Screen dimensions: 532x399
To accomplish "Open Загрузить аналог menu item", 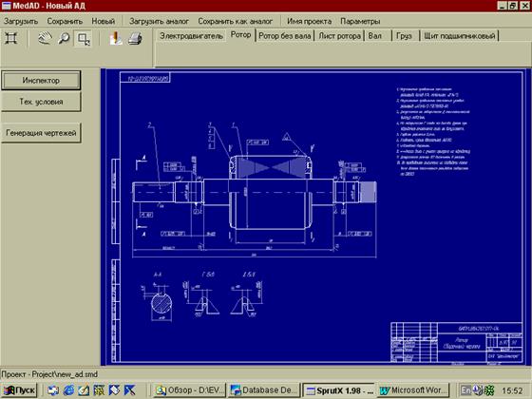I will pos(159,21).
